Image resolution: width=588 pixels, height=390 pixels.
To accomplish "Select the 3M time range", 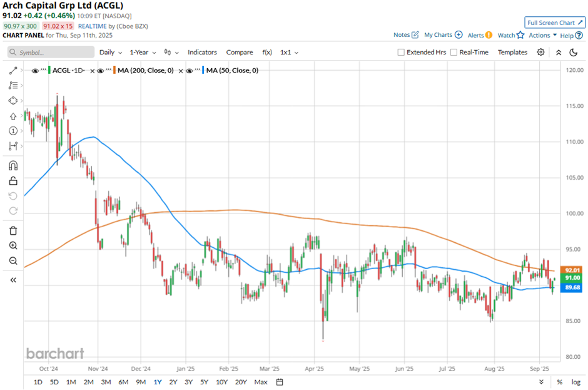I will coord(106,382).
